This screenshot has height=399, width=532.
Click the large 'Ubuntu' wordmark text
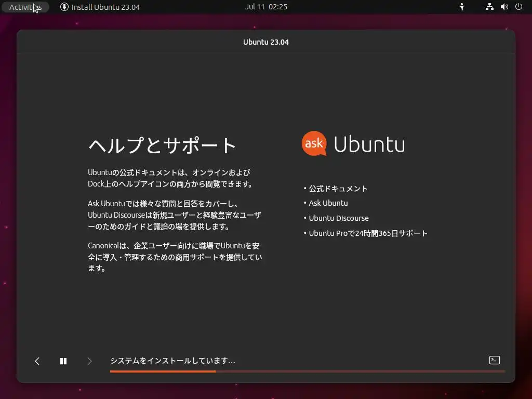pyautogui.click(x=369, y=144)
